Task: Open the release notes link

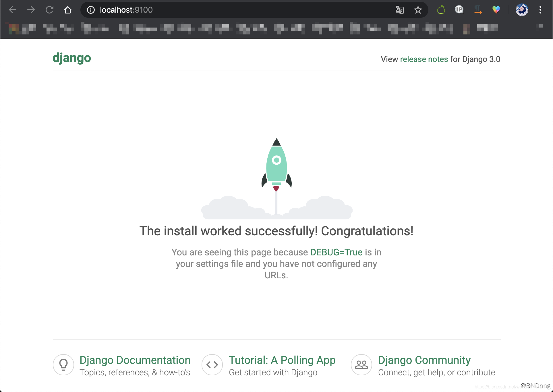Action: (424, 59)
